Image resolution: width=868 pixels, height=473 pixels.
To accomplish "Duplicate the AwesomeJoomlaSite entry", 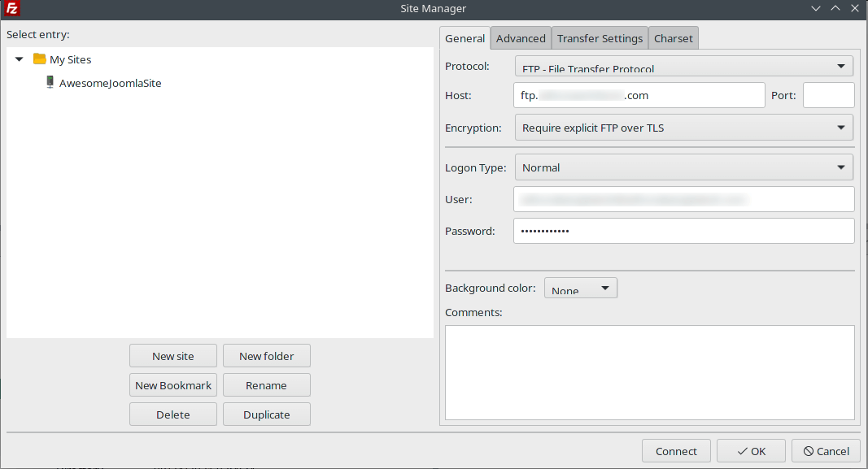I will [x=266, y=414].
